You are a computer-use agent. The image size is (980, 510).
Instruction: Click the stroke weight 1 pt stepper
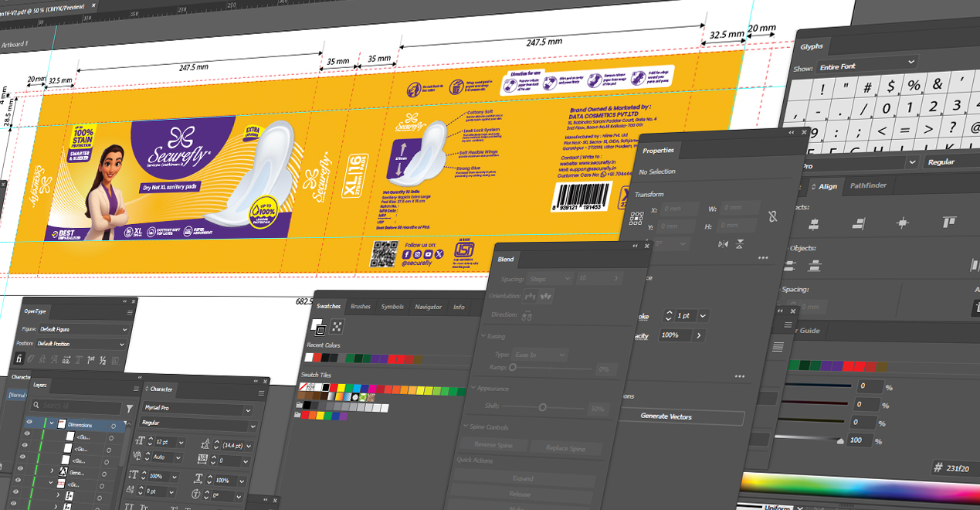(669, 315)
